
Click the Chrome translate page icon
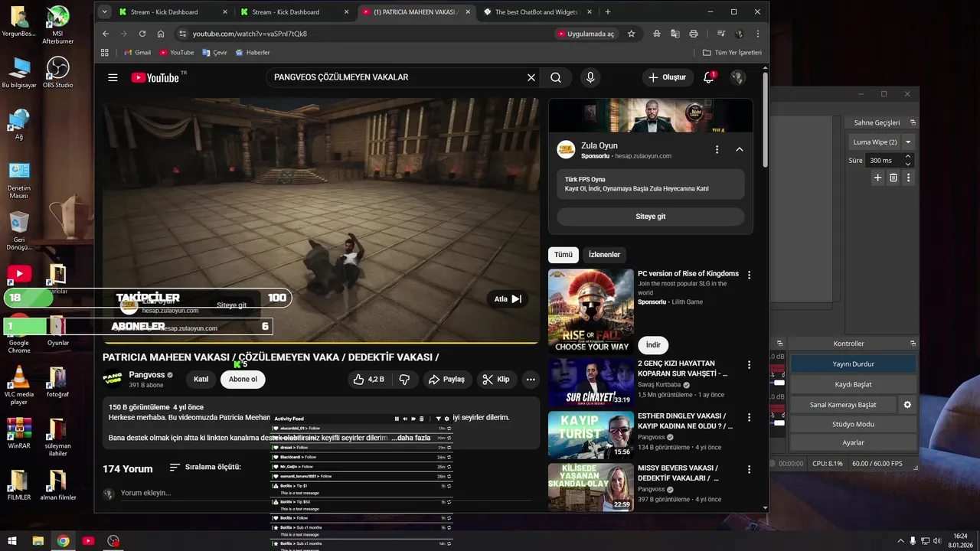pos(675,34)
